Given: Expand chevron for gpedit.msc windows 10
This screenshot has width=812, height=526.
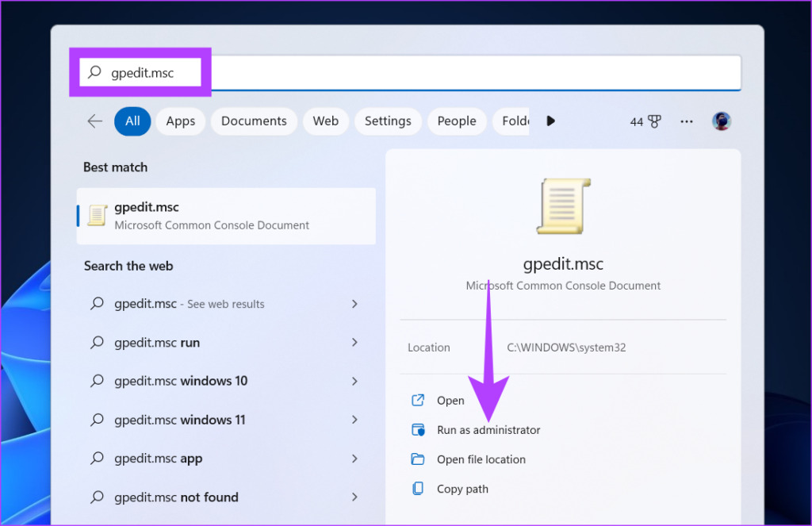Looking at the screenshot, I should coord(354,381).
